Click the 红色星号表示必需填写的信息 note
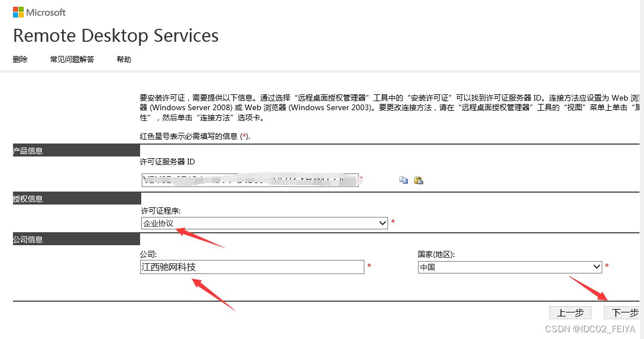644x339 pixels. point(195,136)
